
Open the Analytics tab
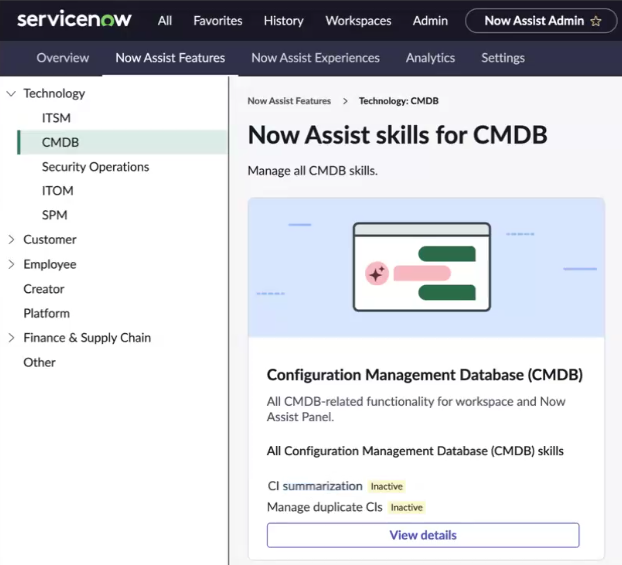[430, 58]
